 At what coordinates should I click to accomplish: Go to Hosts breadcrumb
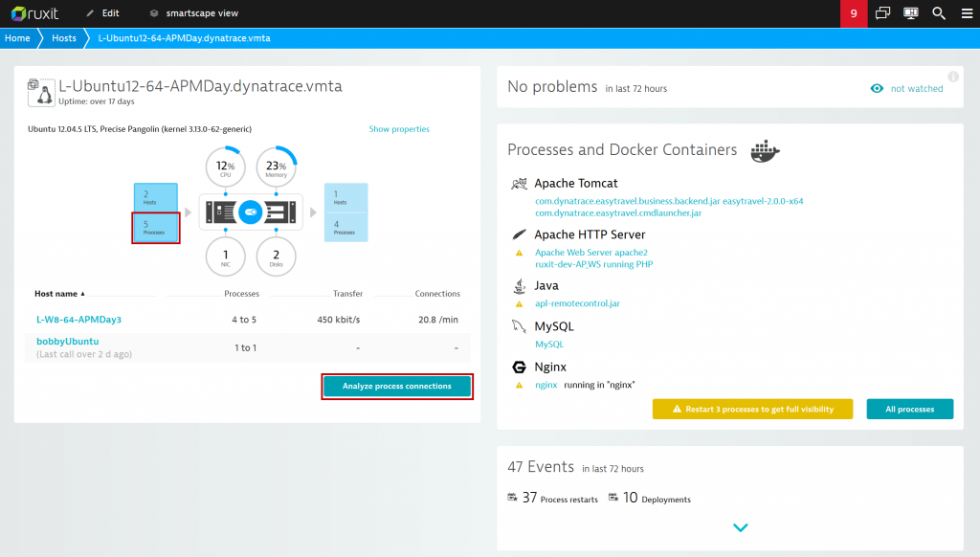64,38
